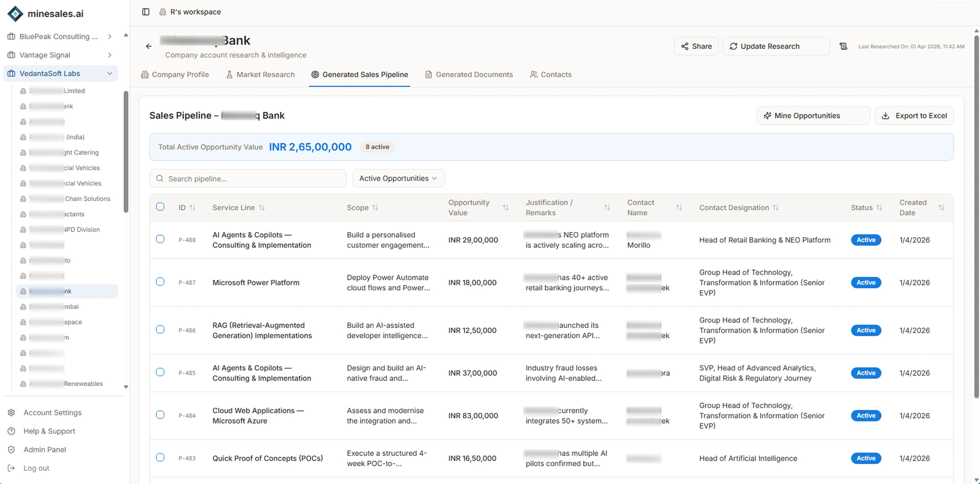Sort by Service Line arrows icon
This screenshot has width=980, height=484.
click(x=262, y=208)
